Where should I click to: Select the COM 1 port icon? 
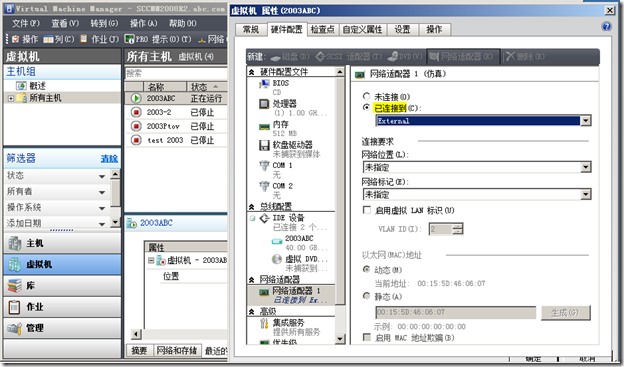[x=264, y=166]
